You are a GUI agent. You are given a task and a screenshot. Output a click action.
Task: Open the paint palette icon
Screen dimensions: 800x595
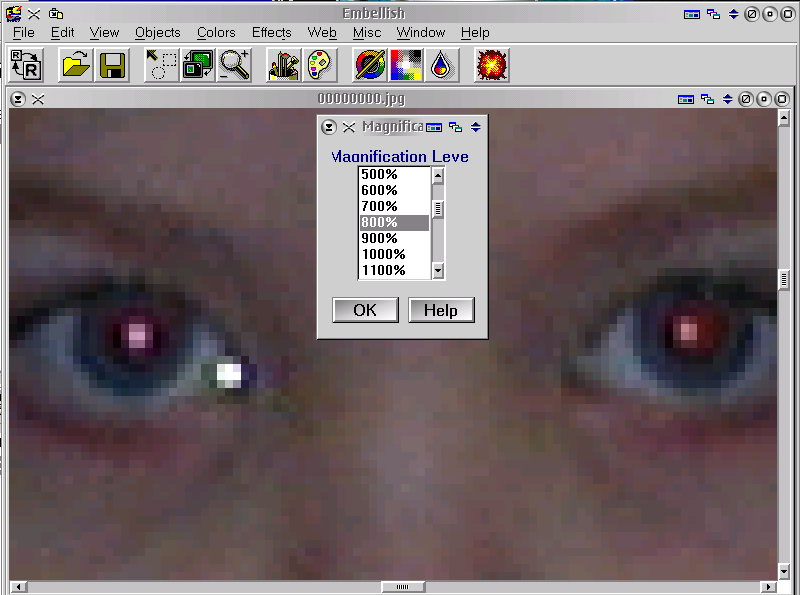click(x=320, y=65)
